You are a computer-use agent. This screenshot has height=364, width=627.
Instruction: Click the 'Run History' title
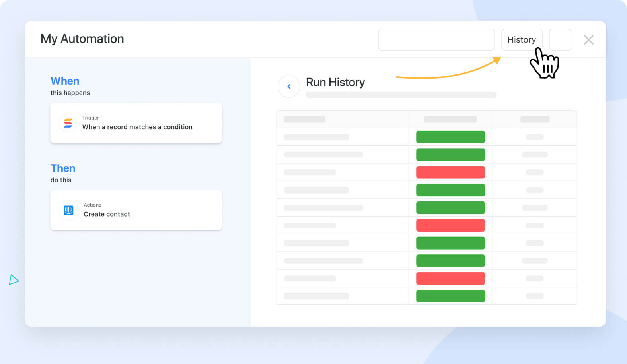click(x=335, y=82)
